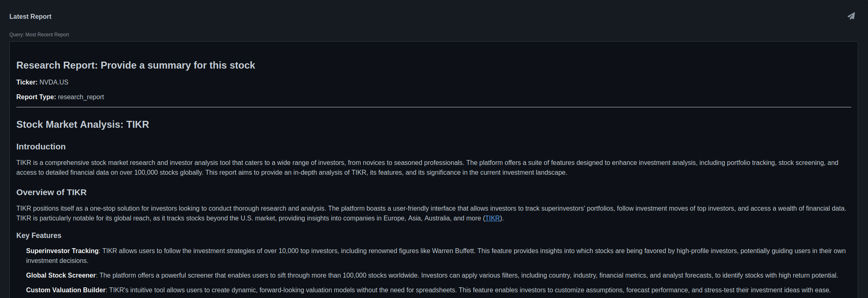868x298 pixels.
Task: Click the Stock Market Analysis: TIKR heading
Action: coord(82,125)
